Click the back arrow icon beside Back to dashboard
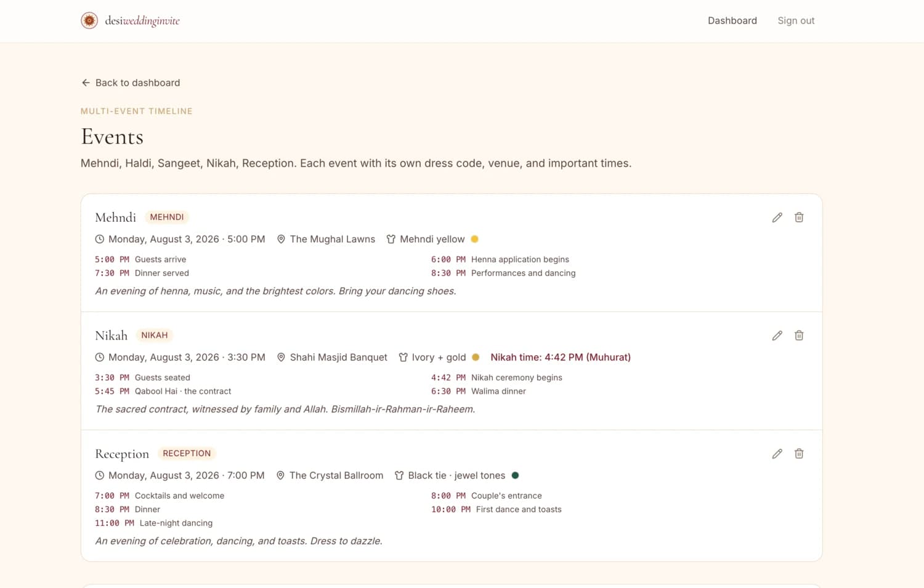 [86, 83]
